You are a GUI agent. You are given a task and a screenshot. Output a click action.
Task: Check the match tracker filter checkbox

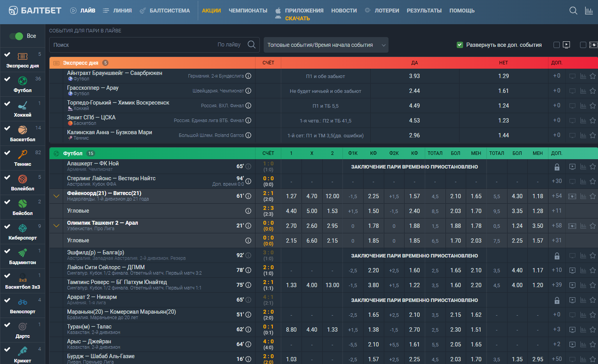(x=583, y=45)
